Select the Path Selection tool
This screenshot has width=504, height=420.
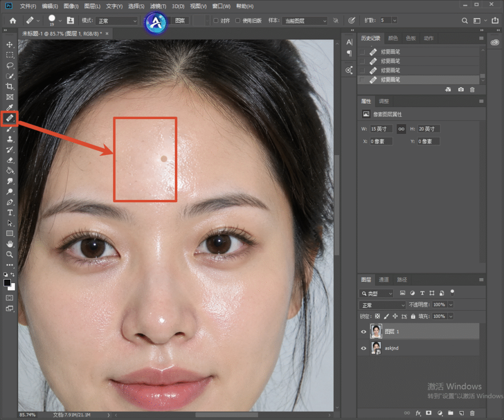pos(10,223)
